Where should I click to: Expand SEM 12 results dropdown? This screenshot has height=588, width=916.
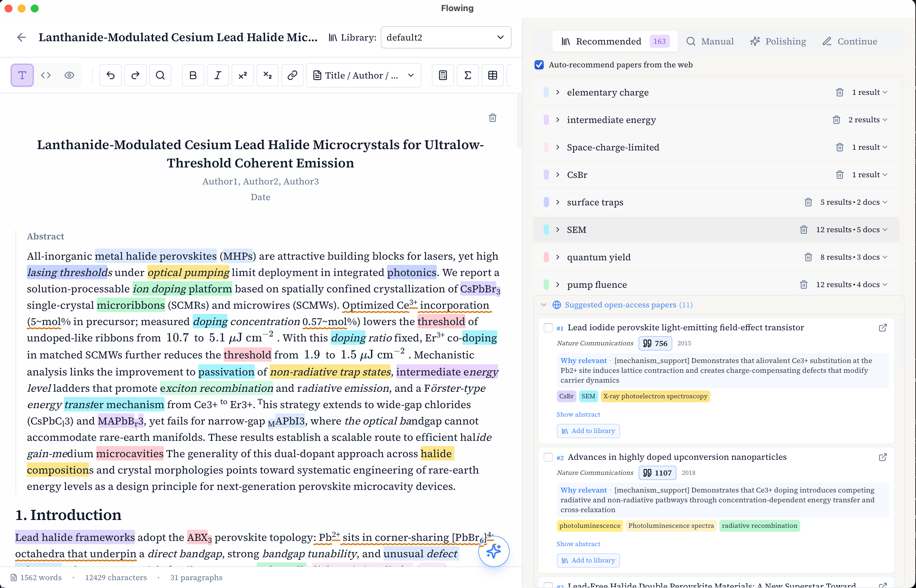(852, 230)
